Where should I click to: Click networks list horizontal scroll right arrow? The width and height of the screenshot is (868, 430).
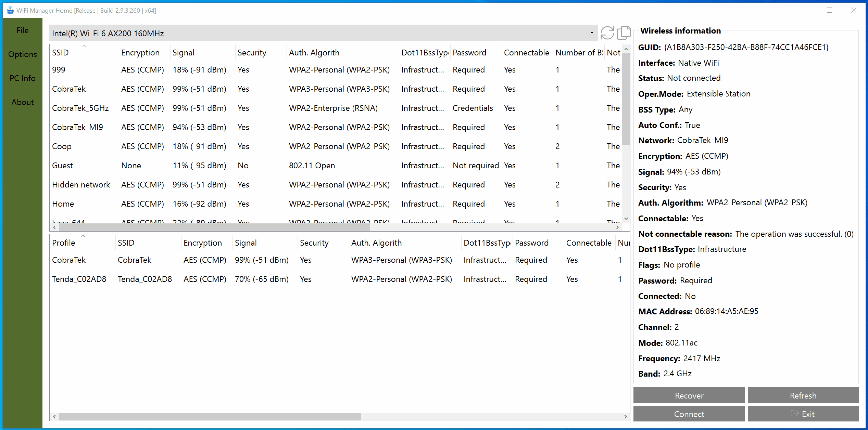click(617, 227)
